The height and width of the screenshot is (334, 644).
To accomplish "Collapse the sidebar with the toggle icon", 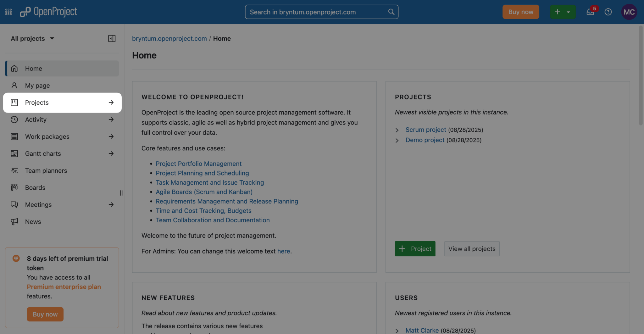I will click(x=112, y=38).
